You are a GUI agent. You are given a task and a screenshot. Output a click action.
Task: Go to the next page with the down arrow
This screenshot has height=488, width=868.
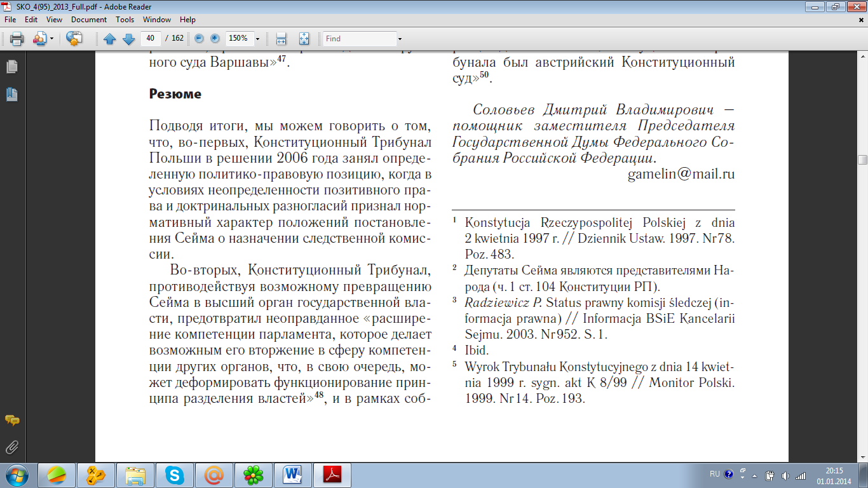pyautogui.click(x=128, y=39)
